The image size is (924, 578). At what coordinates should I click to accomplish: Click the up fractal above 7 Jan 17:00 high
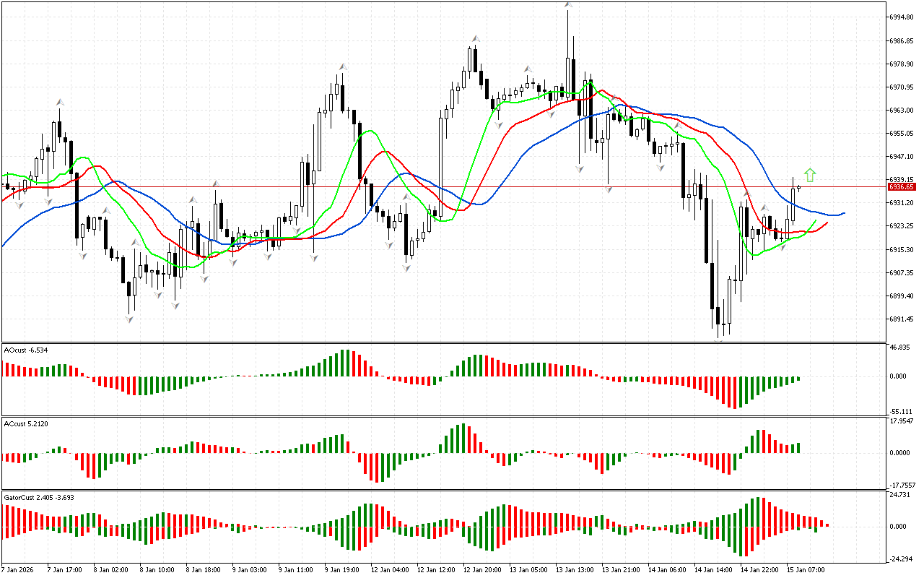(x=60, y=103)
